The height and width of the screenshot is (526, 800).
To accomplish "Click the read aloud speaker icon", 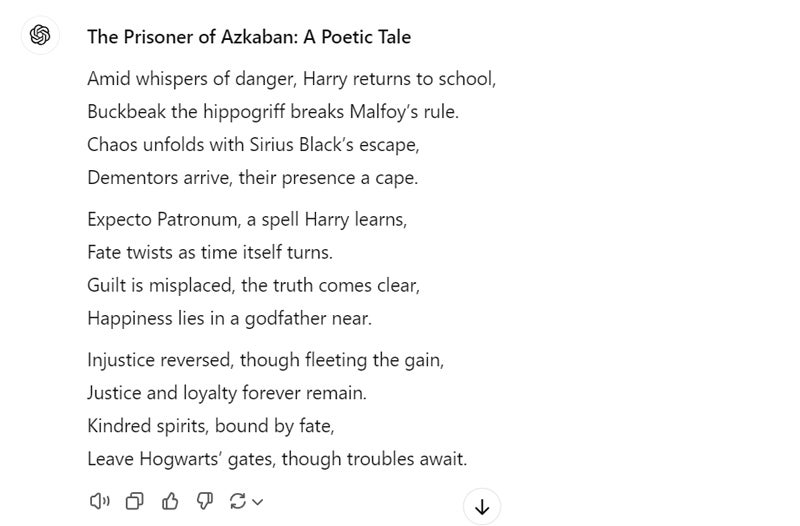I will click(x=99, y=501).
